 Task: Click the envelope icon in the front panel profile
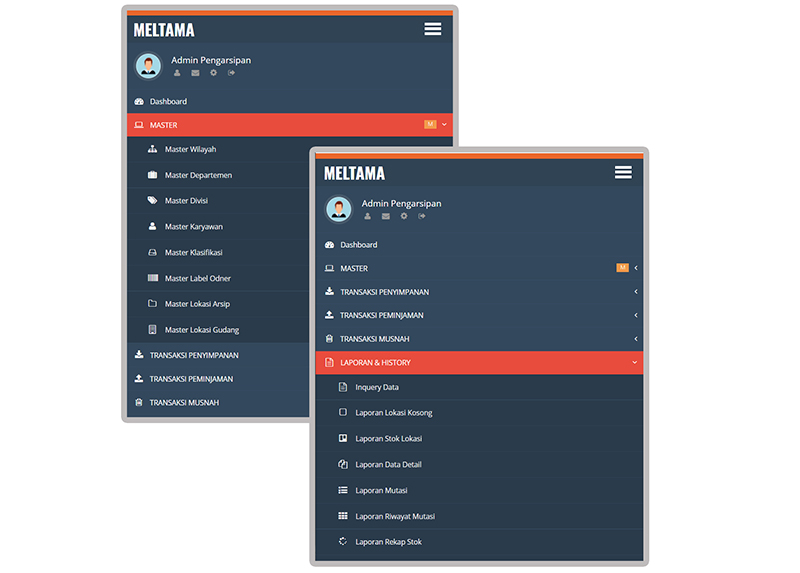click(x=386, y=216)
